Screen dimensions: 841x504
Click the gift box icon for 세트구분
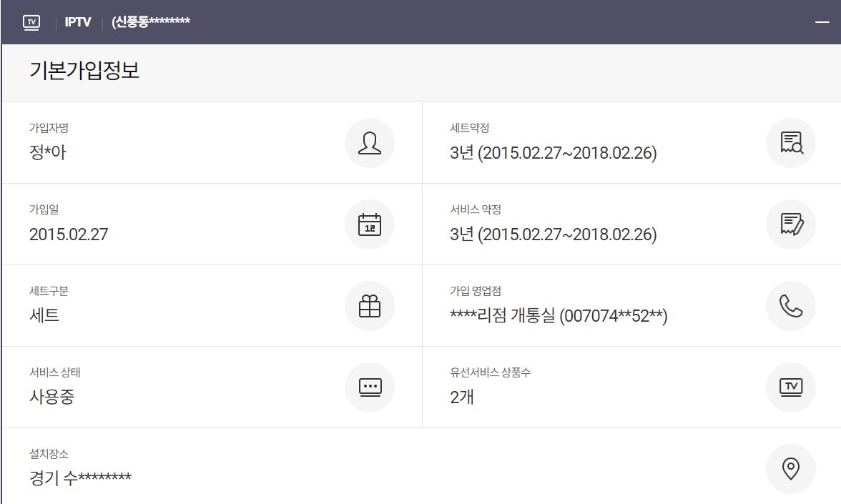click(369, 306)
